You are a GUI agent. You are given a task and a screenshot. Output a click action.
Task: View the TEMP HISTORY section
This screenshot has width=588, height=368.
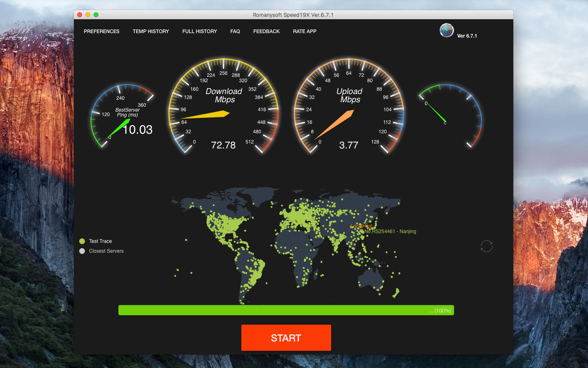pyautogui.click(x=151, y=31)
